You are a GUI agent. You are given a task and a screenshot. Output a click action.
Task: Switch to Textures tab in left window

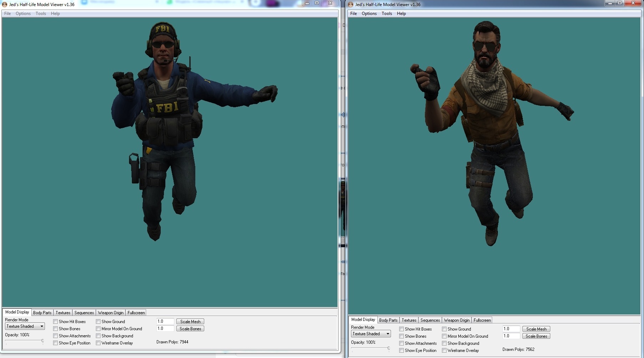63,313
